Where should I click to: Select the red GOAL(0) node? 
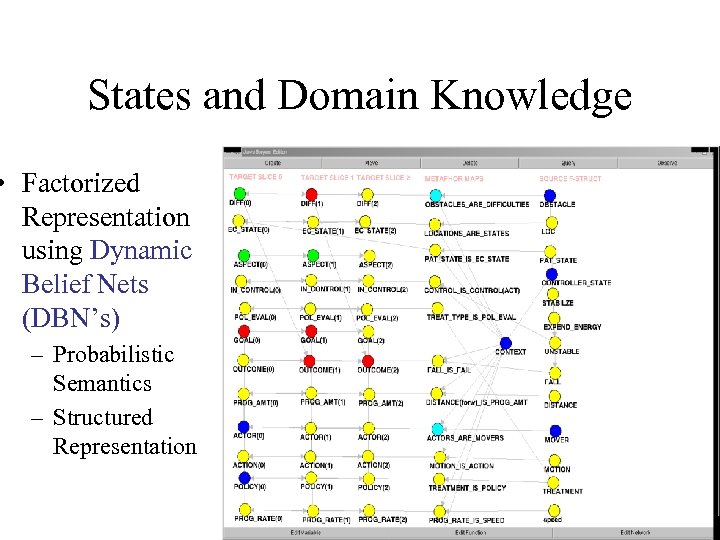click(244, 331)
